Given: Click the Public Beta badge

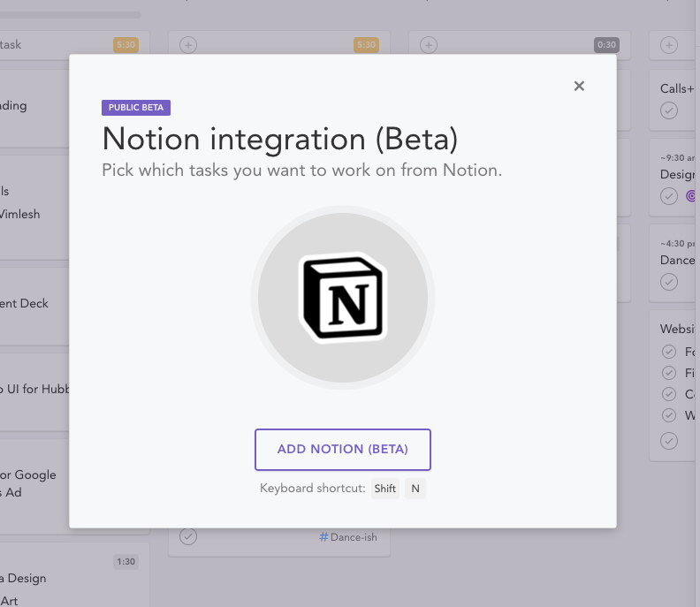Looking at the screenshot, I should pos(136,108).
